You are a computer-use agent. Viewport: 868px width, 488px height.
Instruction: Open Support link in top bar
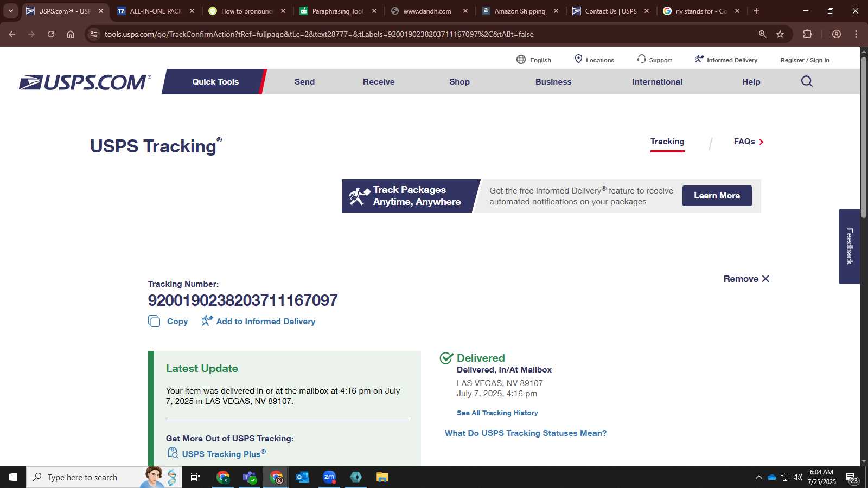coord(654,60)
